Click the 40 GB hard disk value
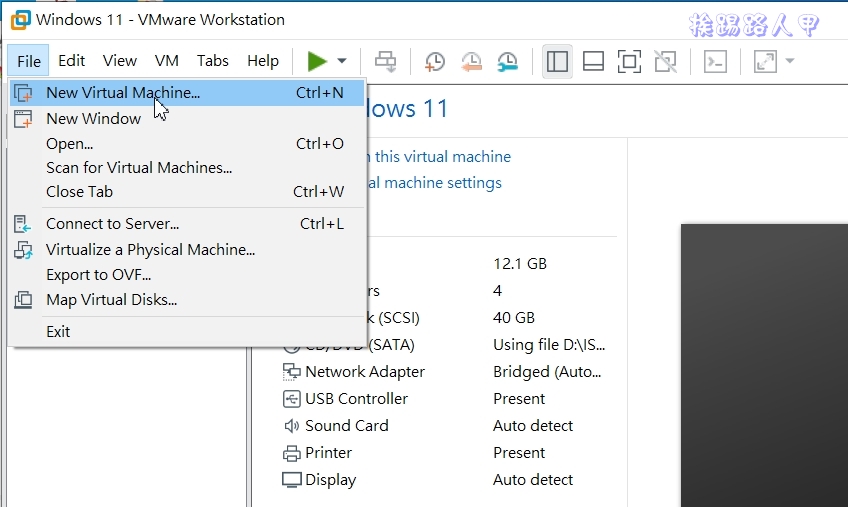This screenshot has width=848, height=507. pos(514,318)
